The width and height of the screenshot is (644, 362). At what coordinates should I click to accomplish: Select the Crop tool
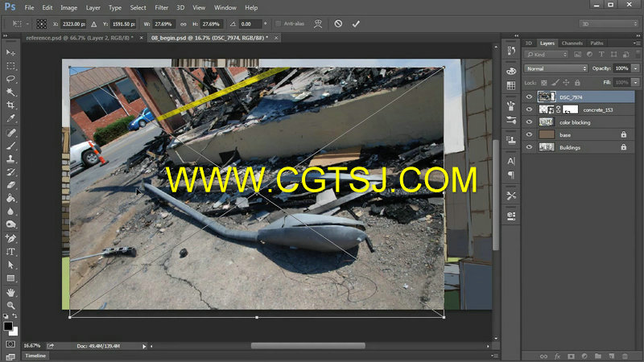pos(10,105)
